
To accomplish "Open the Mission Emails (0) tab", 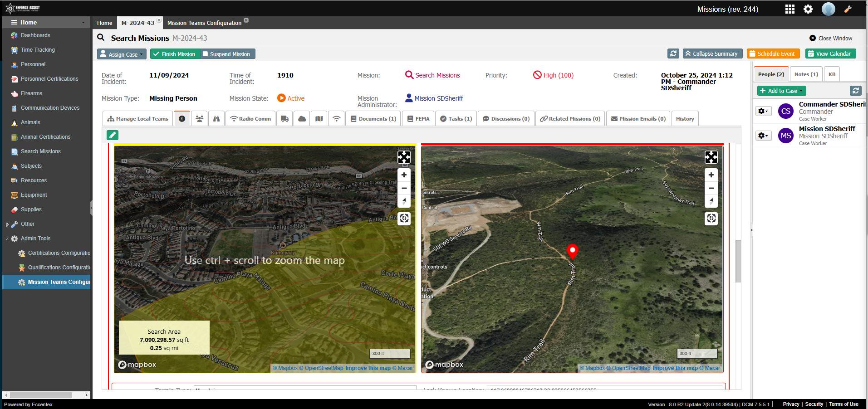I will click(638, 119).
